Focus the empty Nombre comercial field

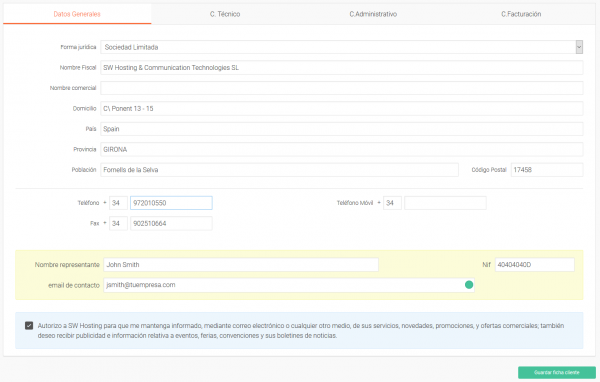click(342, 88)
